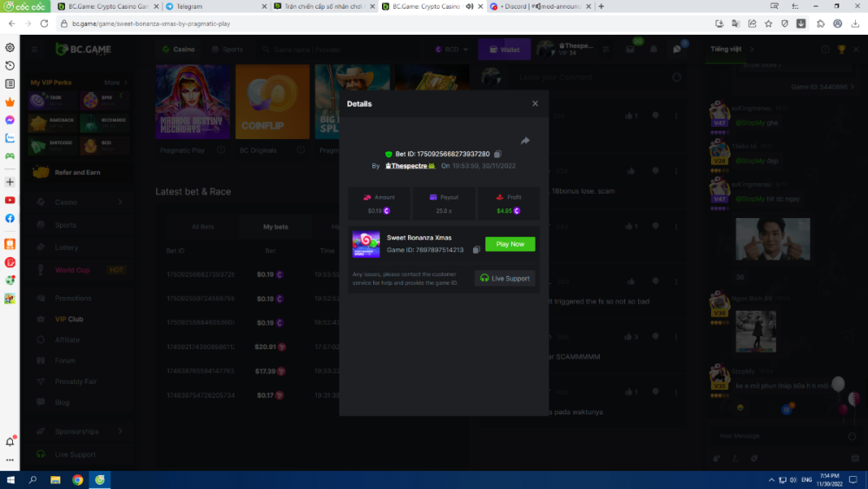Image resolution: width=868 pixels, height=489 pixels.
Task: Share the bet details via arrow icon
Action: pos(525,141)
